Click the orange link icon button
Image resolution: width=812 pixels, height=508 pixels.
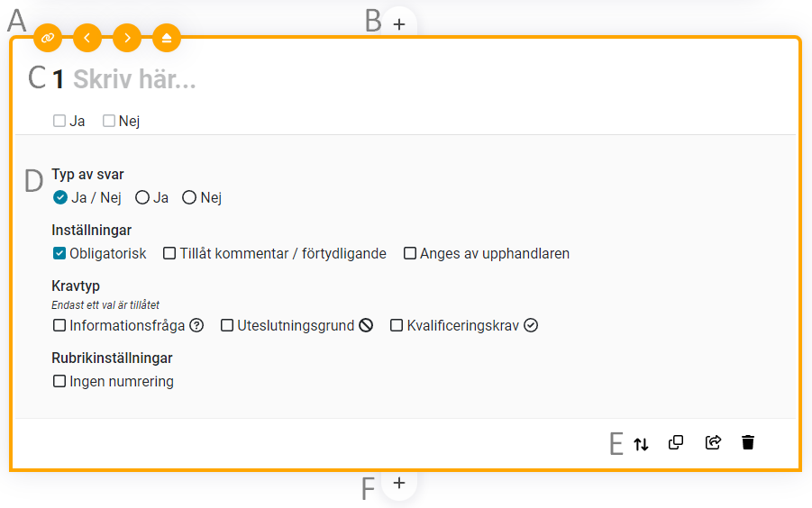(x=48, y=38)
